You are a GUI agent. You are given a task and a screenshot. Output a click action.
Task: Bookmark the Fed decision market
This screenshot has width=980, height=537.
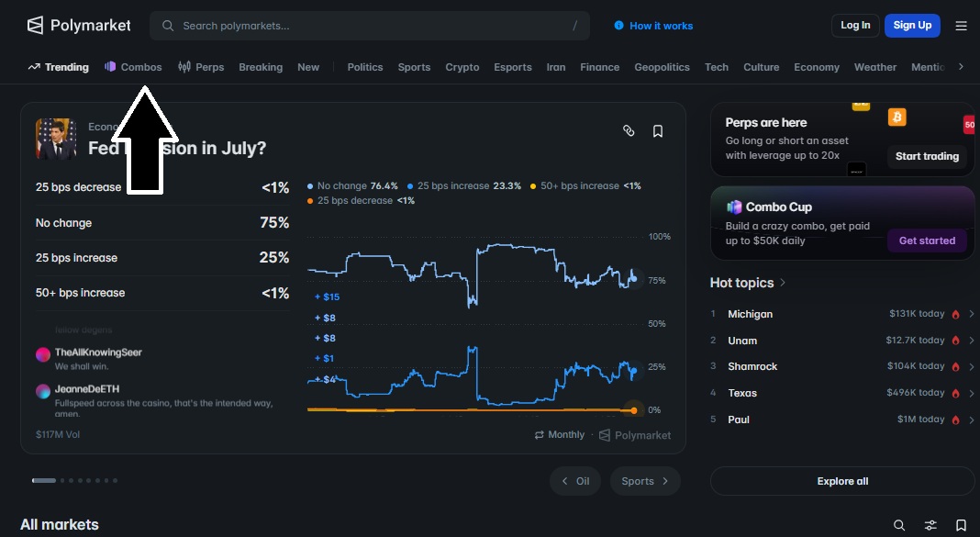click(x=658, y=130)
